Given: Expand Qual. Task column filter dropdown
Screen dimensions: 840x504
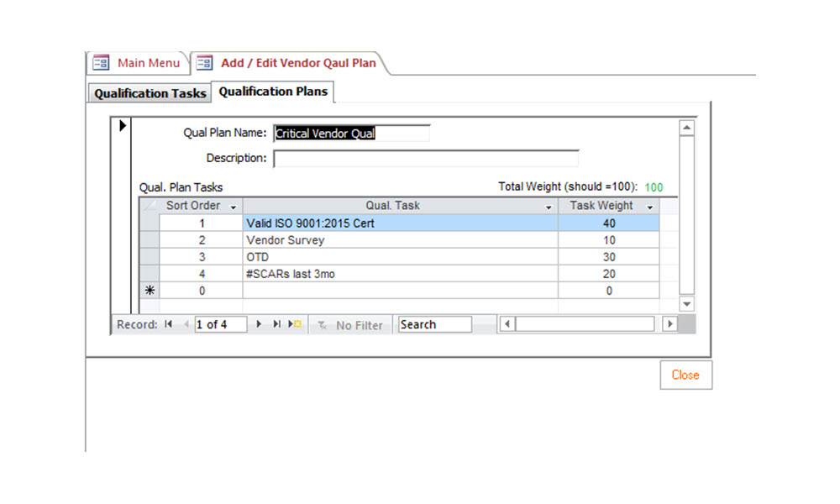Looking at the screenshot, I should 549,207.
